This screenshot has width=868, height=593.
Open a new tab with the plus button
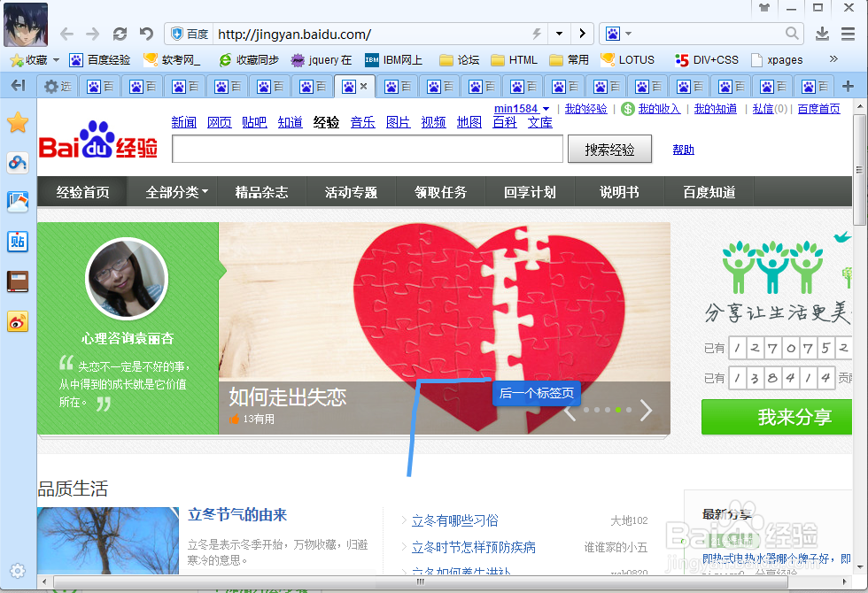tap(848, 87)
